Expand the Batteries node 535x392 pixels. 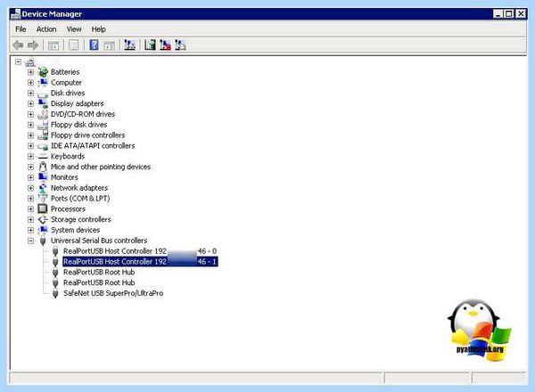(30, 72)
